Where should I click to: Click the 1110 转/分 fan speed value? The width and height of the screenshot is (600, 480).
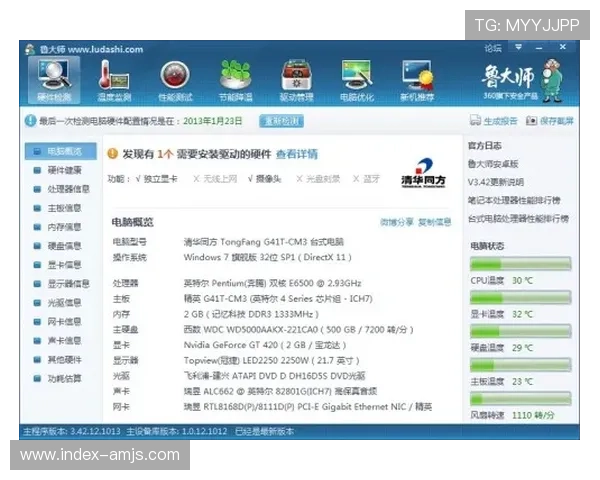(x=533, y=415)
